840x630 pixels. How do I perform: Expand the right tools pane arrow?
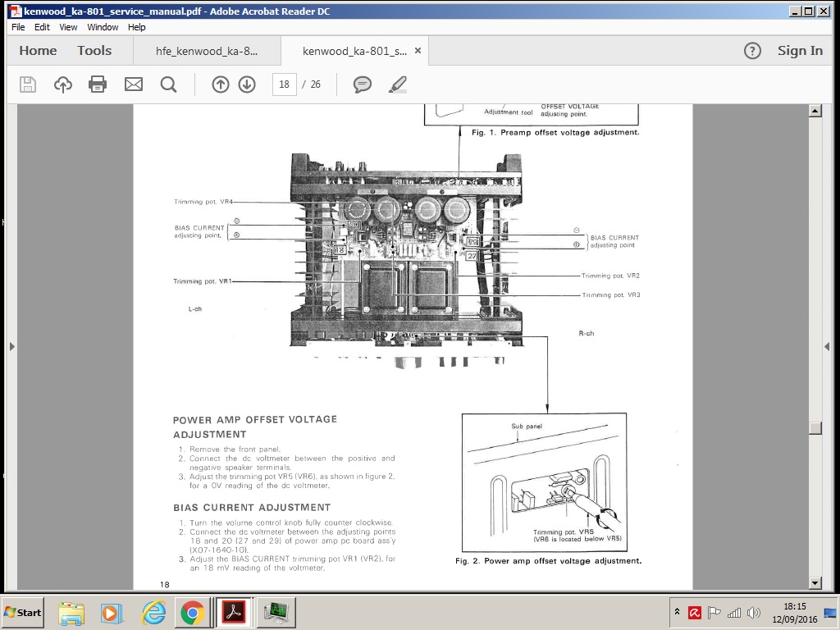click(827, 347)
